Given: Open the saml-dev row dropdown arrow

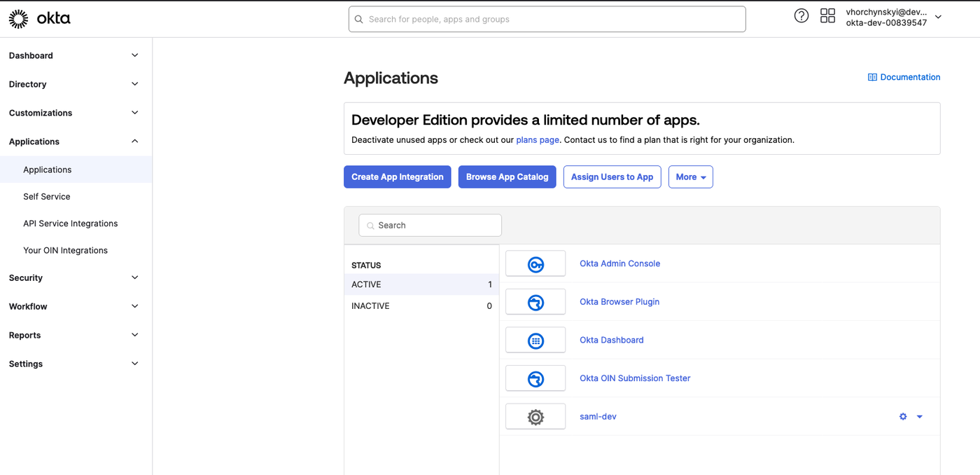Looking at the screenshot, I should (920, 417).
